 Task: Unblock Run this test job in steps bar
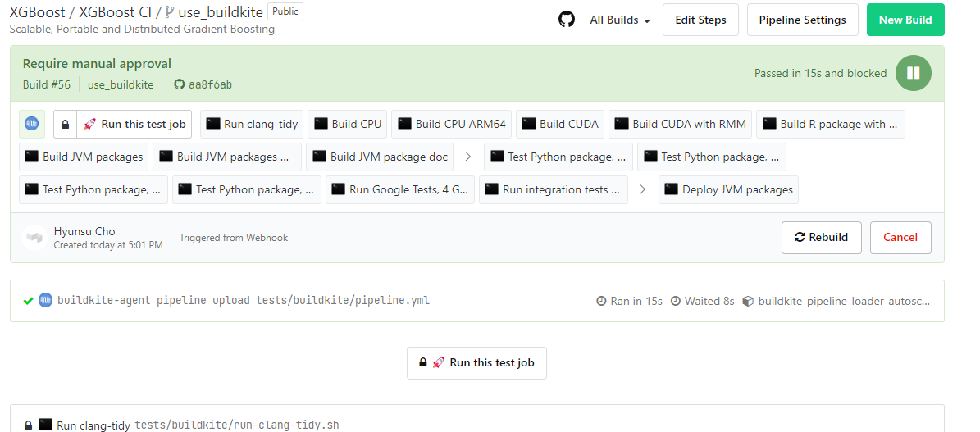[x=134, y=125]
